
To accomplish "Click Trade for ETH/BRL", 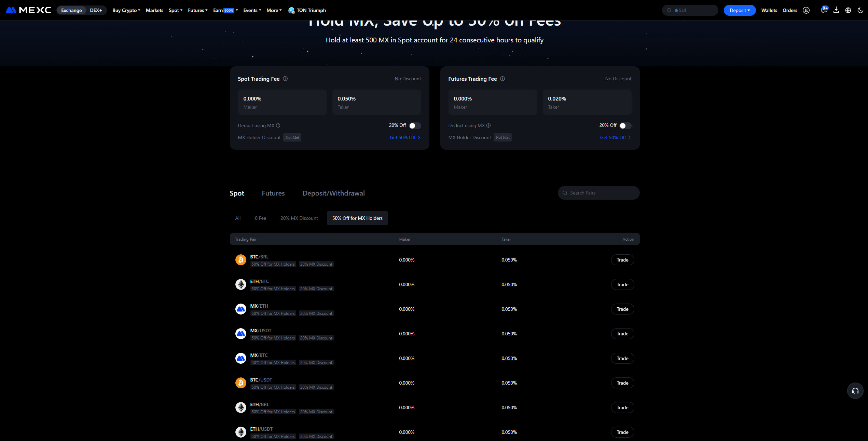I will tap(622, 407).
